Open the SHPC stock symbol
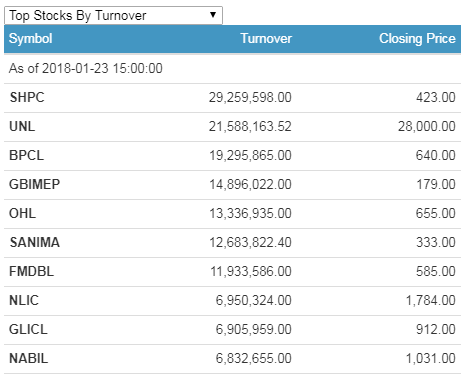This screenshot has height=378, width=466. pos(27,97)
